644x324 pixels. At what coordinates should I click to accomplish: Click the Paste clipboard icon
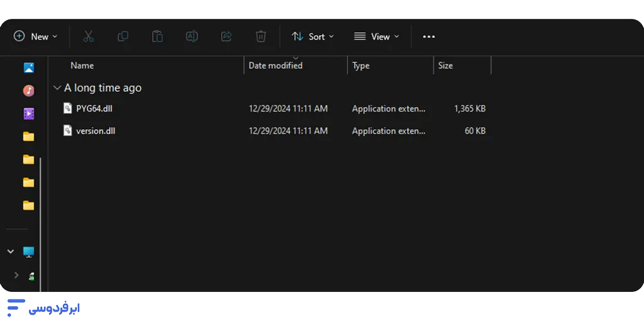coord(157,36)
